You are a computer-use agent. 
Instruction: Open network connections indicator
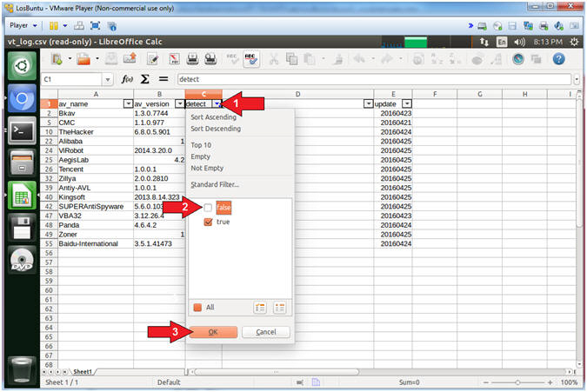click(484, 42)
